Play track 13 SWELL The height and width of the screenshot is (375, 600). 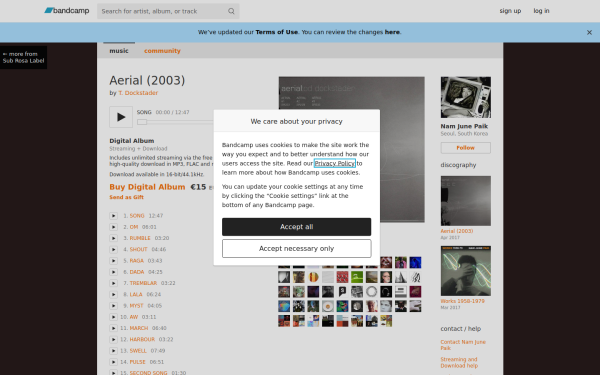tap(114, 351)
